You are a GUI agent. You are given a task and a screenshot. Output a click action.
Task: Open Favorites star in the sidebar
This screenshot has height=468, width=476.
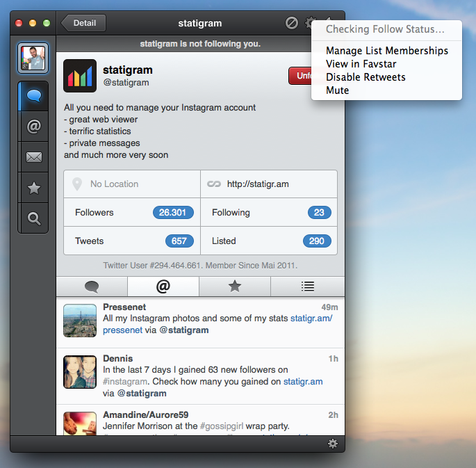(33, 188)
